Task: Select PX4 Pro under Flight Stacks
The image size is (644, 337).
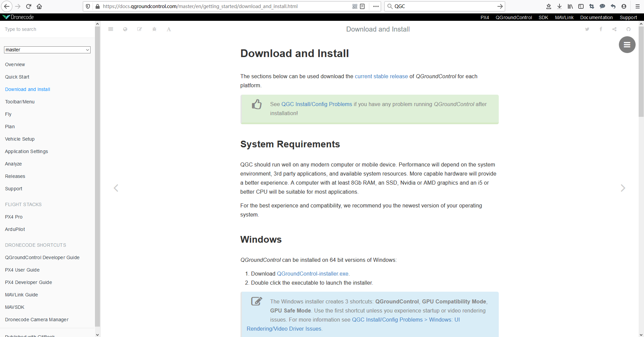Action: pyautogui.click(x=14, y=217)
